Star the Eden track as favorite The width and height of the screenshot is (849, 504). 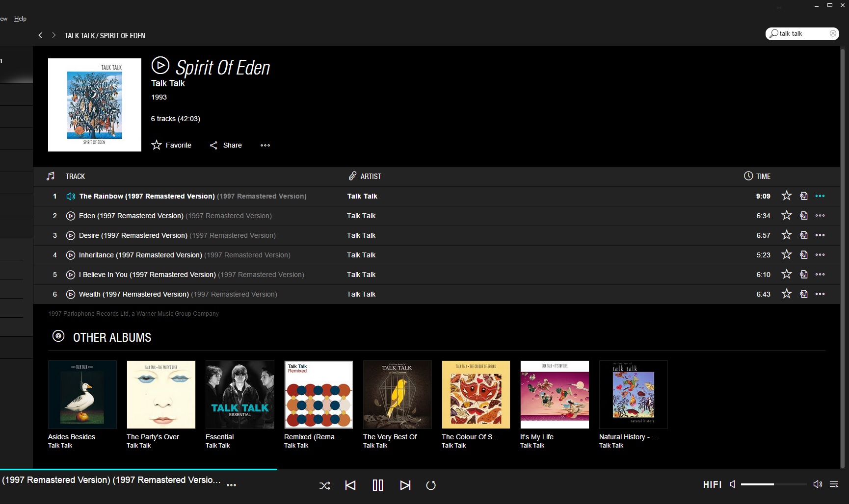pyautogui.click(x=787, y=215)
